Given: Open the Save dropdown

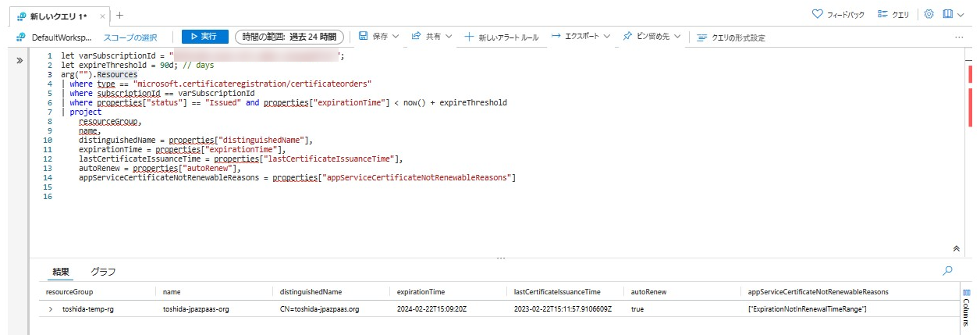Looking at the screenshot, I should tap(378, 37).
